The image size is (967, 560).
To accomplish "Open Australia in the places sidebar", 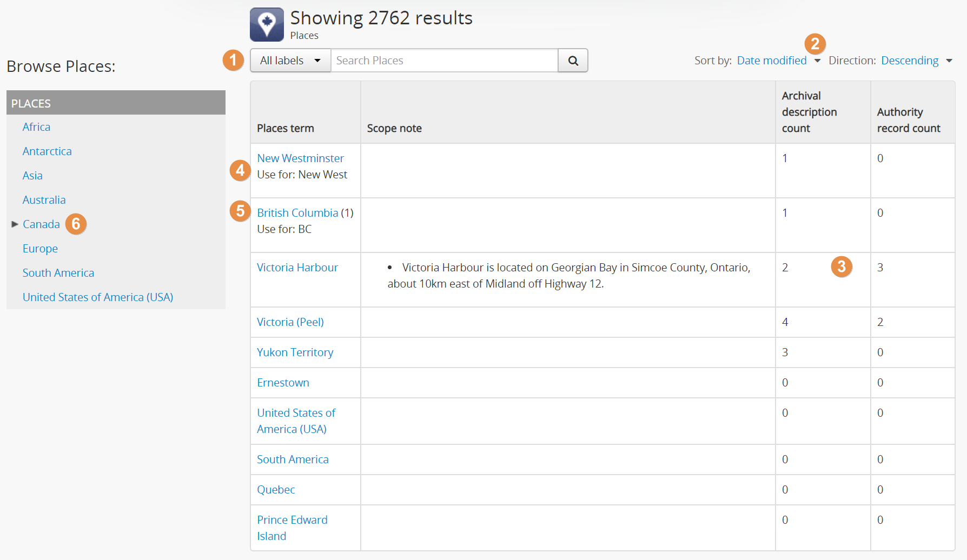I will pyautogui.click(x=44, y=200).
